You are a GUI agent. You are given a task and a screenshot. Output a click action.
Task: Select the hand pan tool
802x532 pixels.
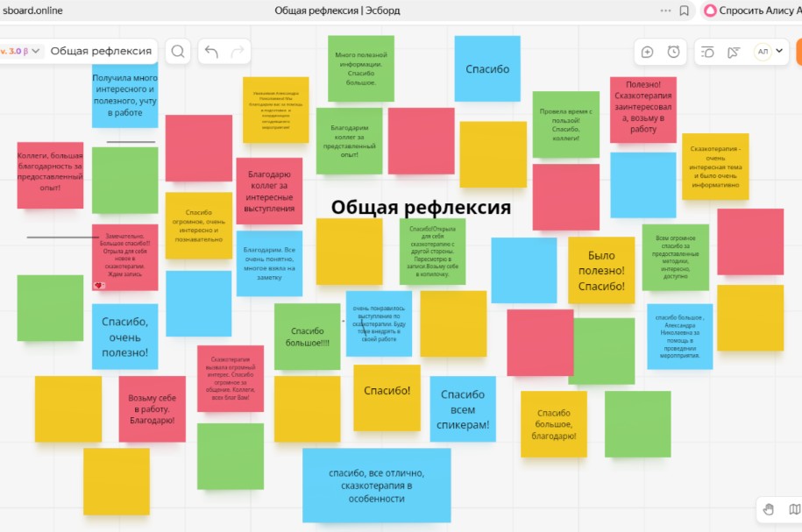769,509
